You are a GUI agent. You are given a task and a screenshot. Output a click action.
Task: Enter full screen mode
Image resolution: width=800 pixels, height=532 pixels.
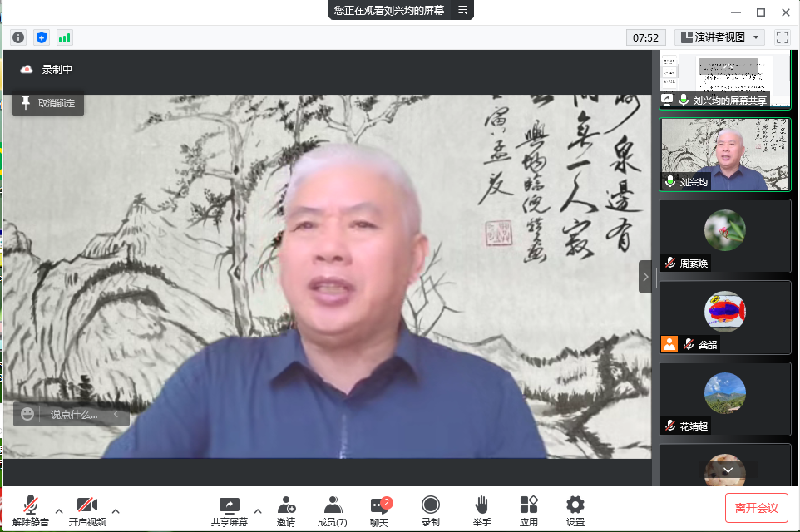coord(782,37)
